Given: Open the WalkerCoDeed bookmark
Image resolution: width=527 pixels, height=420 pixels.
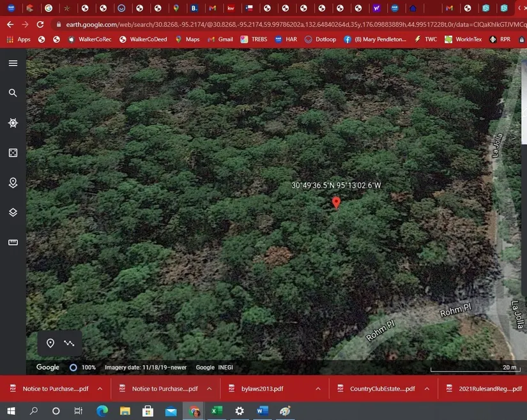Looking at the screenshot, I should coord(143,39).
